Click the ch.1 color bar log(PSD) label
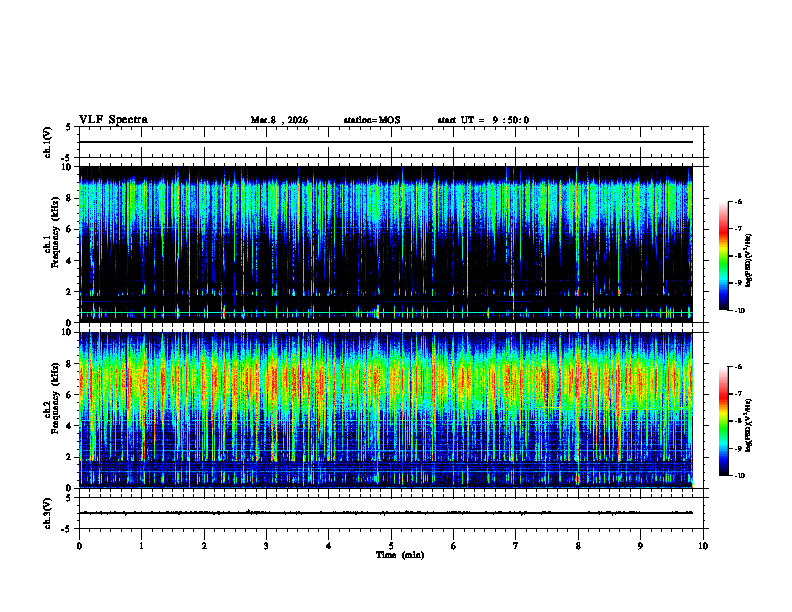 click(x=749, y=261)
